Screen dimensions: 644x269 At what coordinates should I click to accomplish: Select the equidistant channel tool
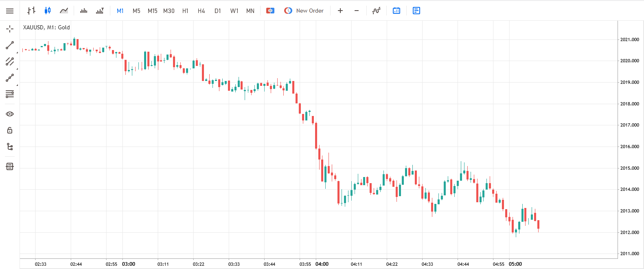(10, 61)
